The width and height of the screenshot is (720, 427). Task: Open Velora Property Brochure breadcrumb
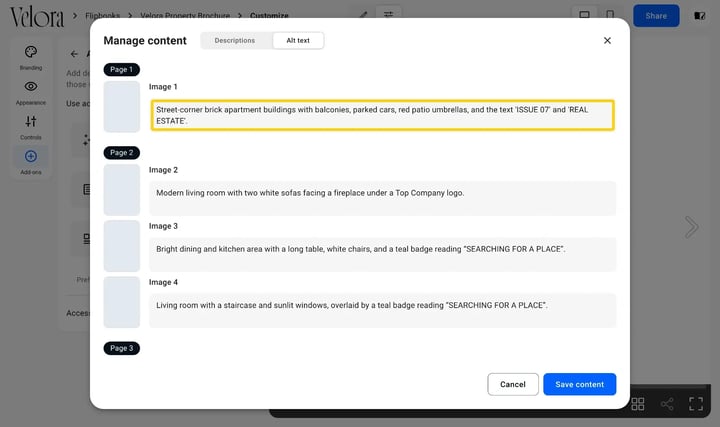[185, 16]
